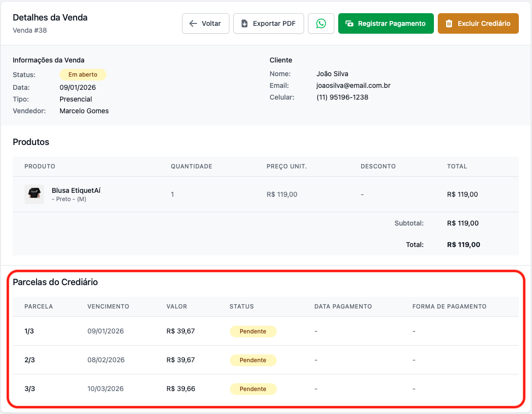Image resolution: width=532 pixels, height=414 pixels.
Task: Click the trash icon in Excluir Crediário
Action: 449,23
